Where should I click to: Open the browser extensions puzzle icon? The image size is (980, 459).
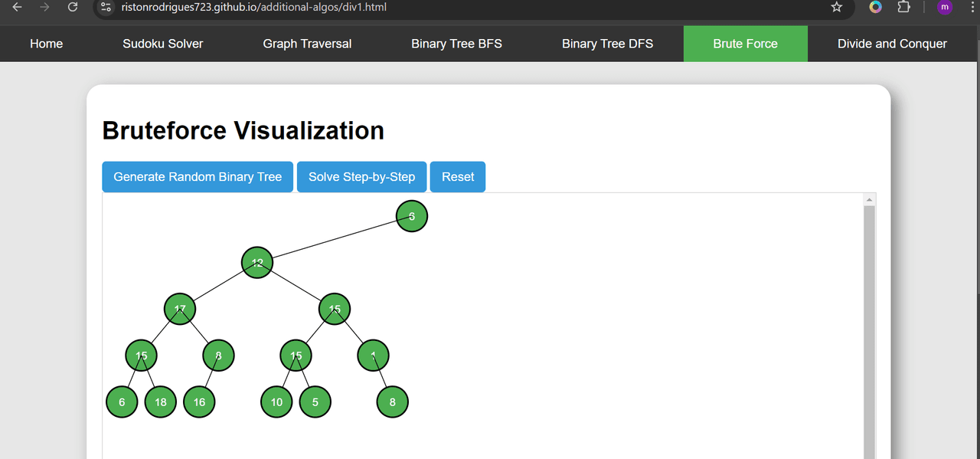(903, 7)
